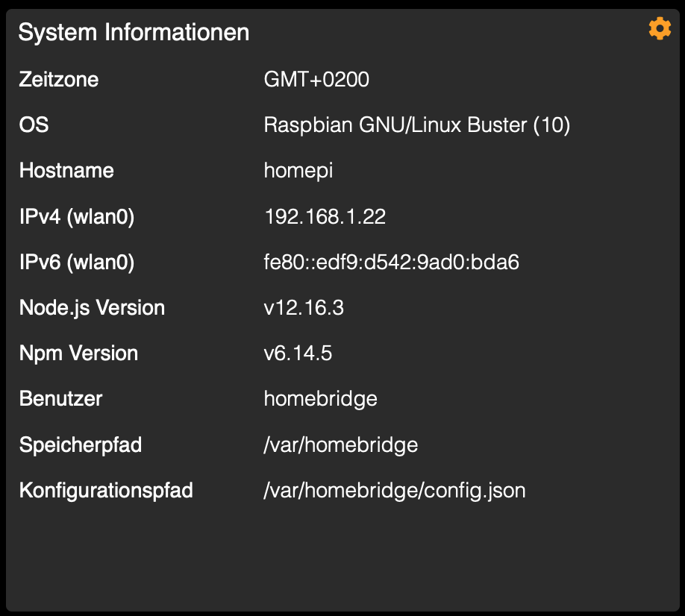Select the v6.14.5 npm version value
685x616 pixels.
[x=298, y=353]
